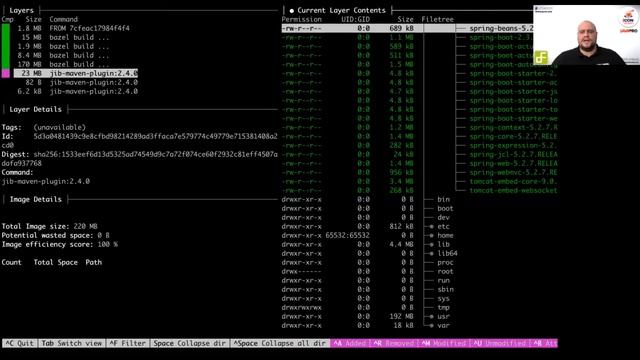
Task: Click the spring-boot-starter-we file entry
Action: pyautogui.click(x=513, y=118)
